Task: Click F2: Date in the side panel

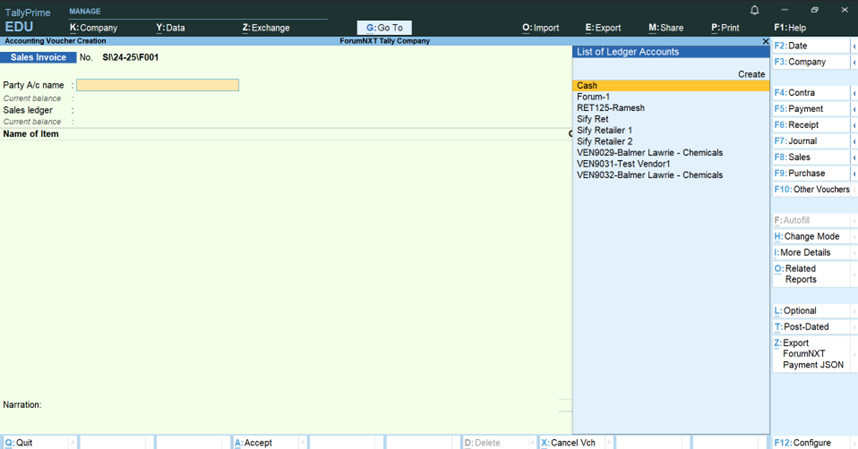Action: tap(811, 46)
